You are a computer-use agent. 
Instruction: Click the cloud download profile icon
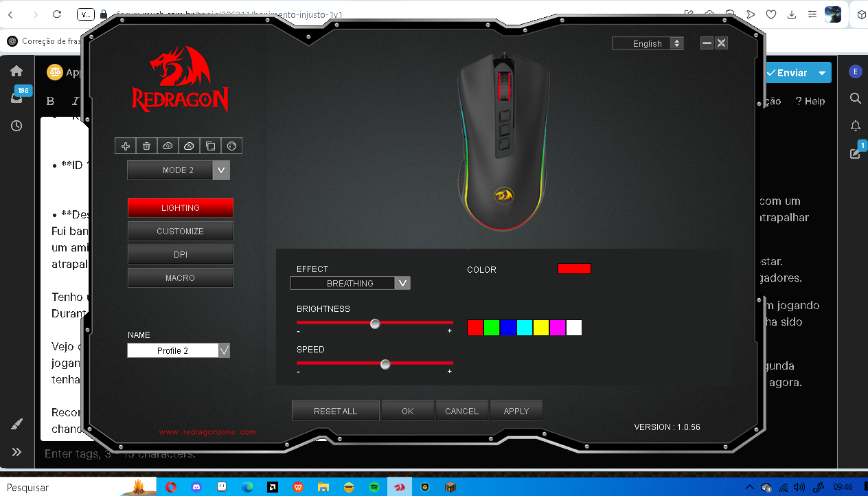pyautogui.click(x=189, y=146)
